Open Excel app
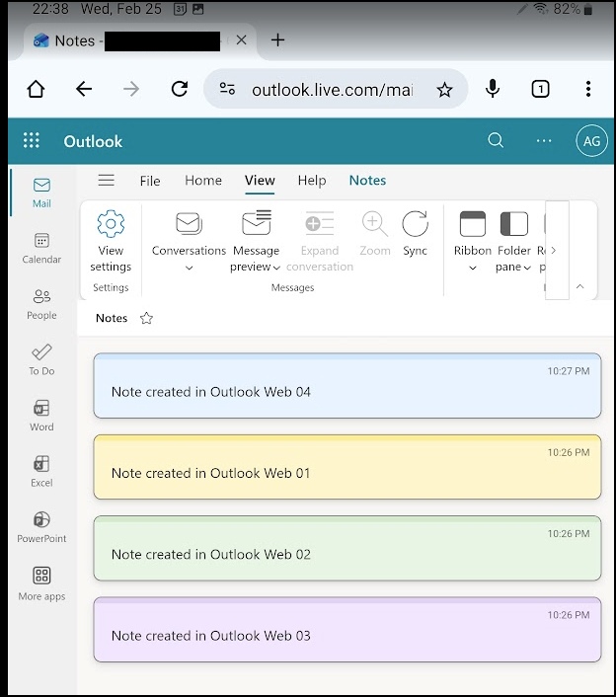 pyautogui.click(x=41, y=472)
